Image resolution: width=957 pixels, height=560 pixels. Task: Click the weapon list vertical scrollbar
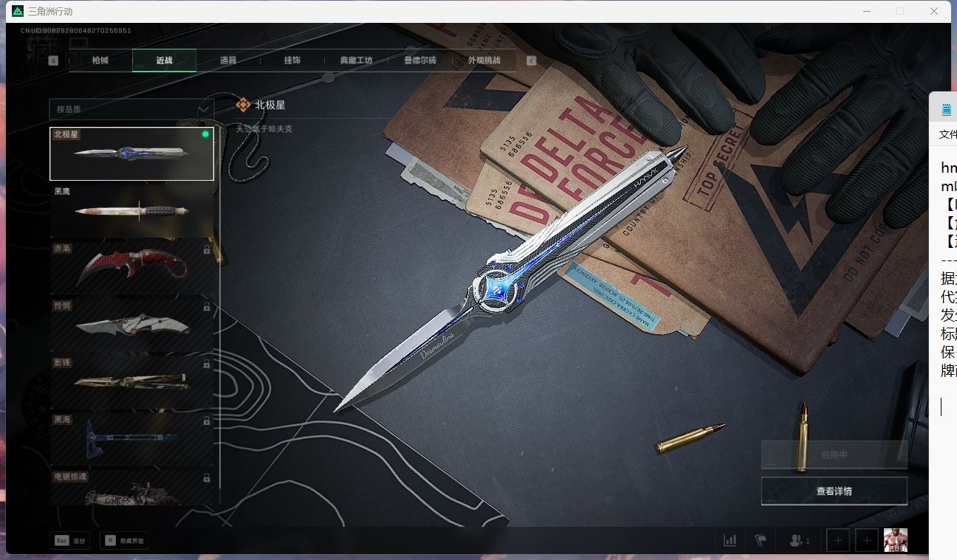tap(220, 310)
